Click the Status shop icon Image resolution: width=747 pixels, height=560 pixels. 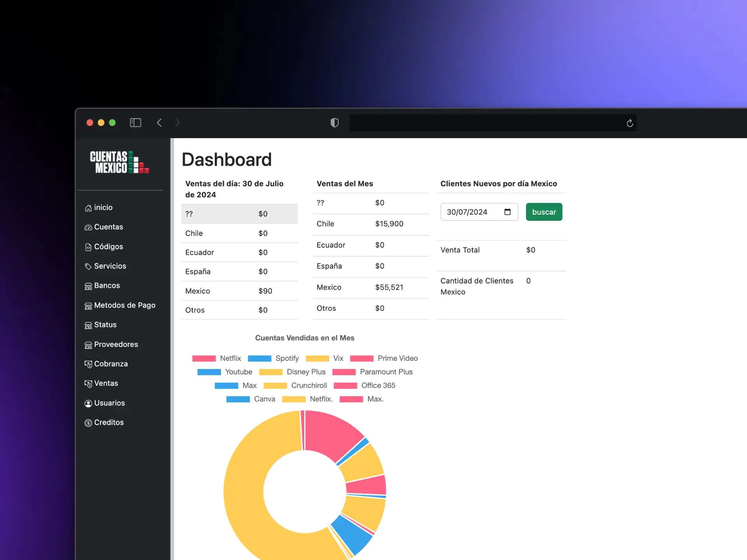(88, 325)
